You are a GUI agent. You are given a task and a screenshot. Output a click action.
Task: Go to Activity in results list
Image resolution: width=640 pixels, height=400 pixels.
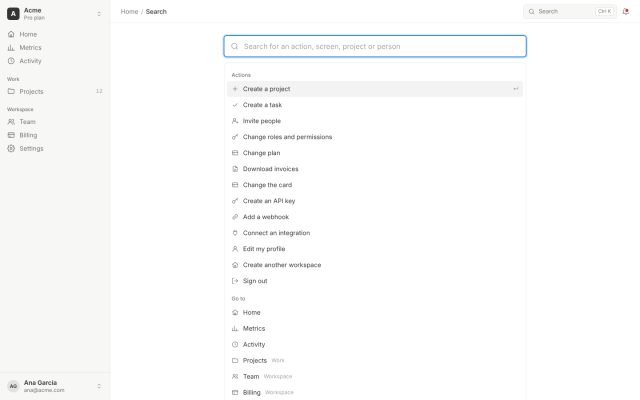(x=375, y=344)
